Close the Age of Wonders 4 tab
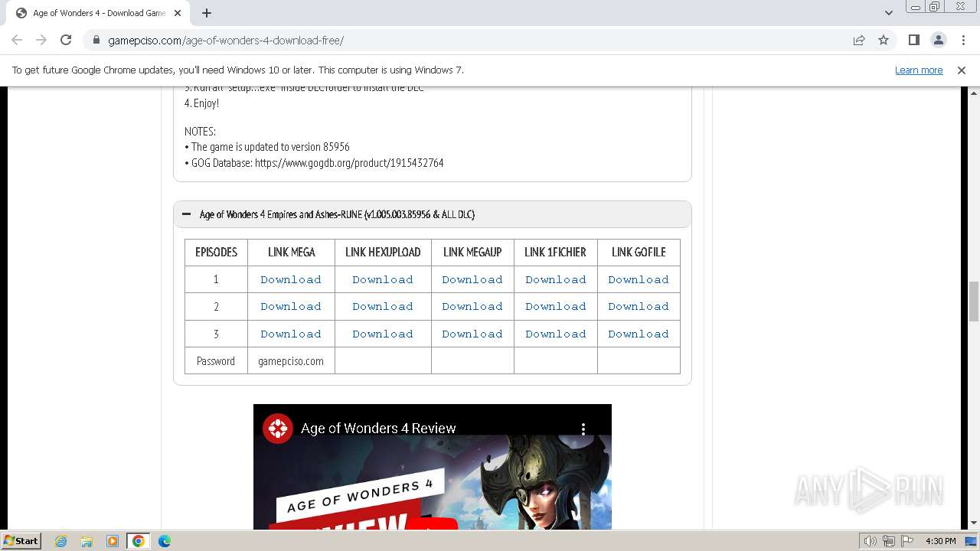 pos(178,13)
